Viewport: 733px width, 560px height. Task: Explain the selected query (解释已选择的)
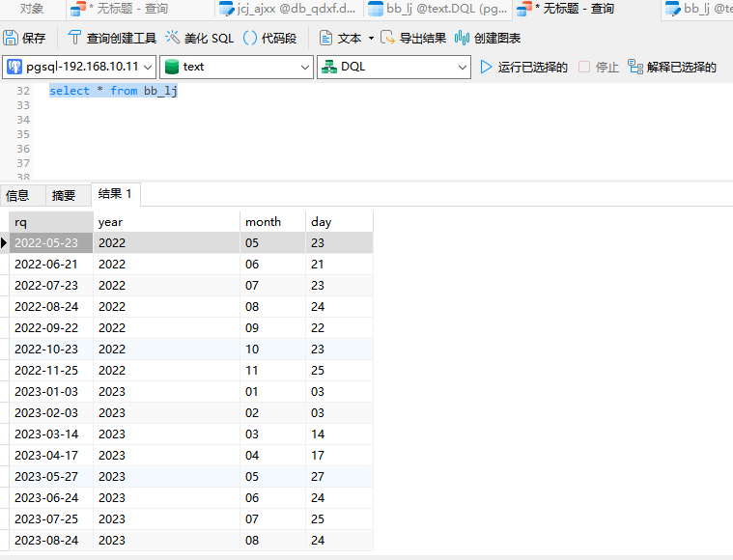click(x=671, y=68)
